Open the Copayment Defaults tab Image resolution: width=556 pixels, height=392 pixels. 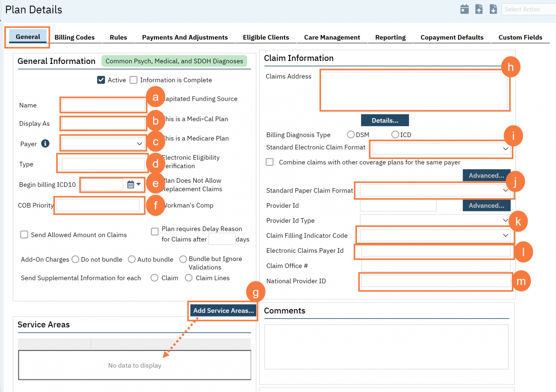point(452,37)
